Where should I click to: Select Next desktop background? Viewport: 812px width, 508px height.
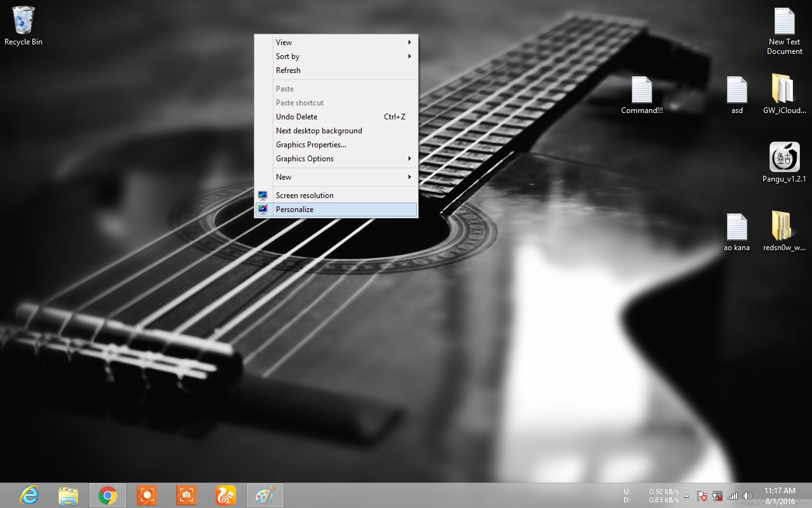point(318,130)
